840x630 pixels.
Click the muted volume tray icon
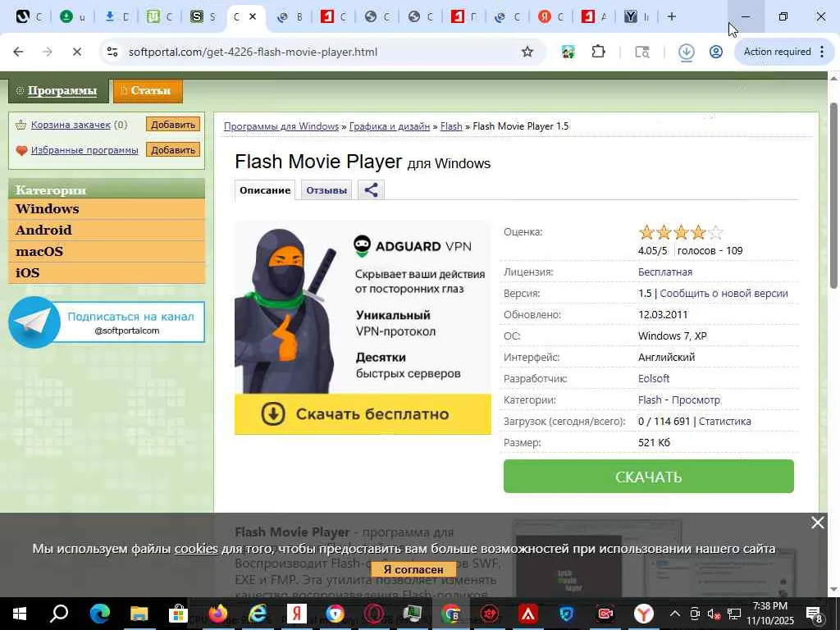click(x=714, y=614)
